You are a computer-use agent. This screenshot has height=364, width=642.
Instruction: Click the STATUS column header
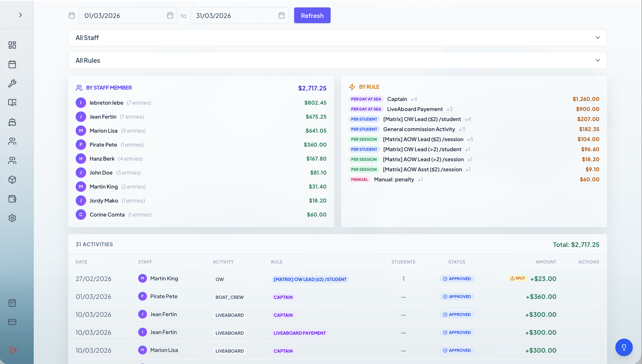click(x=457, y=262)
